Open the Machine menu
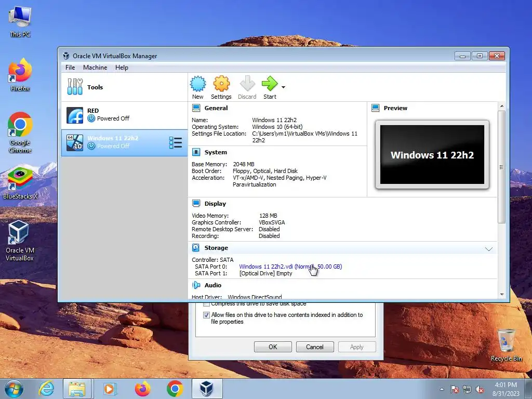 [95, 68]
